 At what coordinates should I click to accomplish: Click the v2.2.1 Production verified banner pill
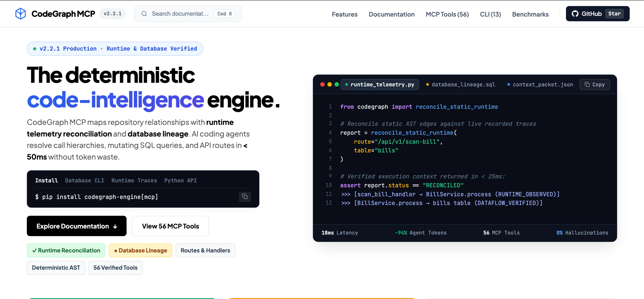[x=115, y=49]
